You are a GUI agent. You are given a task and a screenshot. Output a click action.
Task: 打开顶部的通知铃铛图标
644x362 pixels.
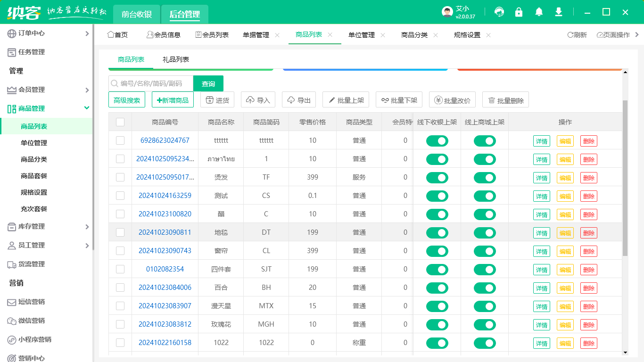[538, 12]
